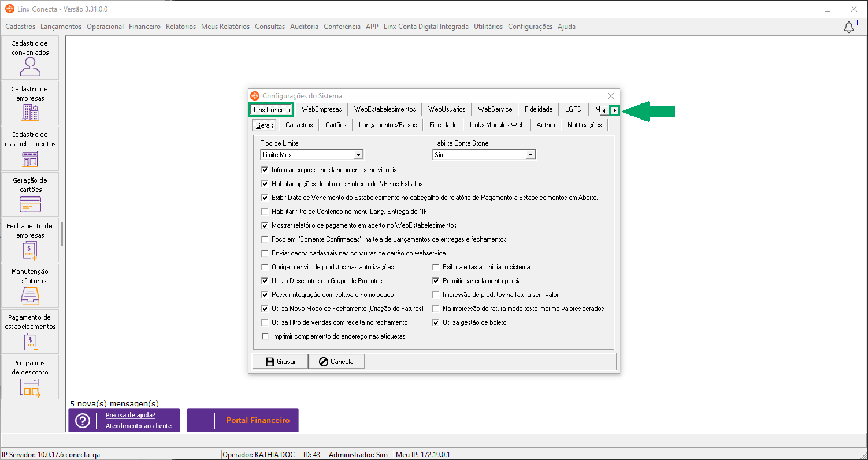Open the Lançamentos menu
The width and height of the screenshot is (868, 460).
pos(61,27)
